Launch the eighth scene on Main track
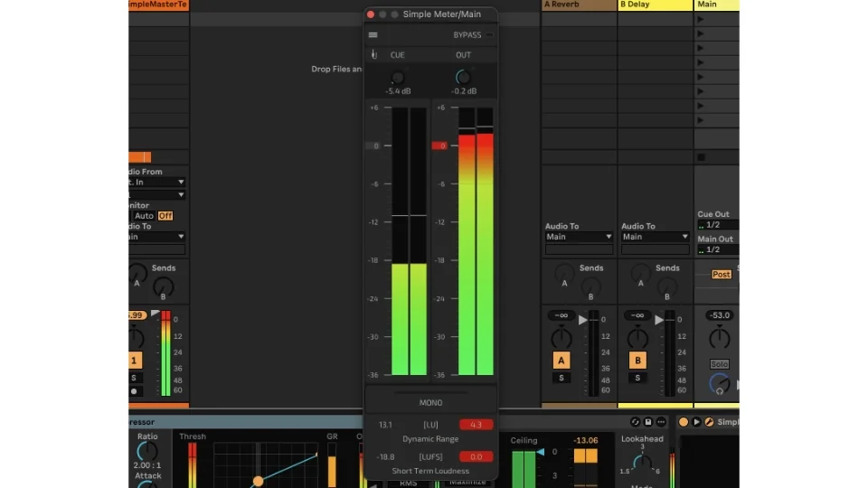 pos(701,120)
